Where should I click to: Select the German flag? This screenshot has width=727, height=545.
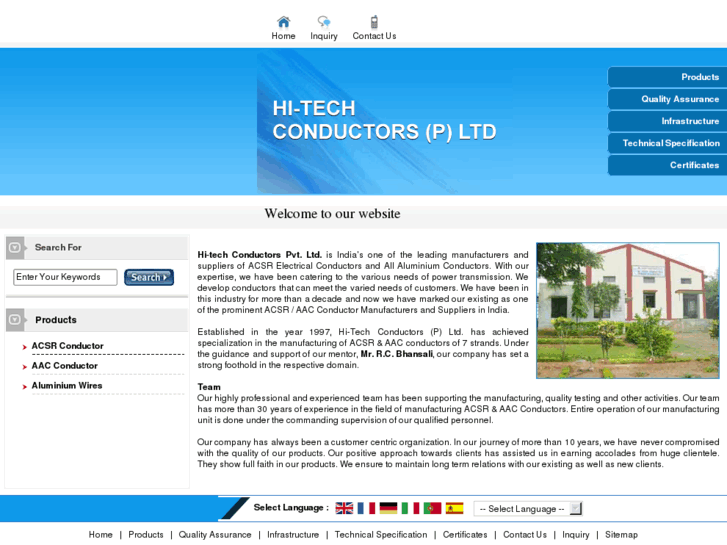pos(389,508)
